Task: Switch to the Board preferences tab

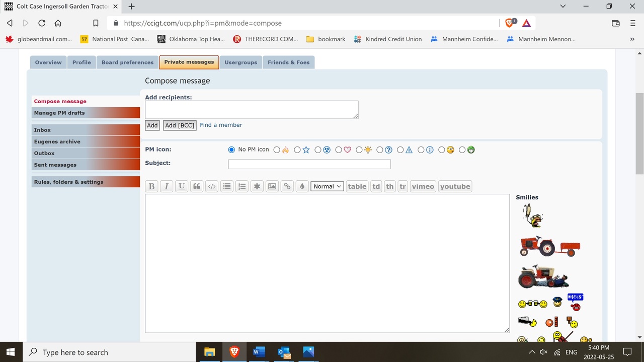Action: click(127, 62)
